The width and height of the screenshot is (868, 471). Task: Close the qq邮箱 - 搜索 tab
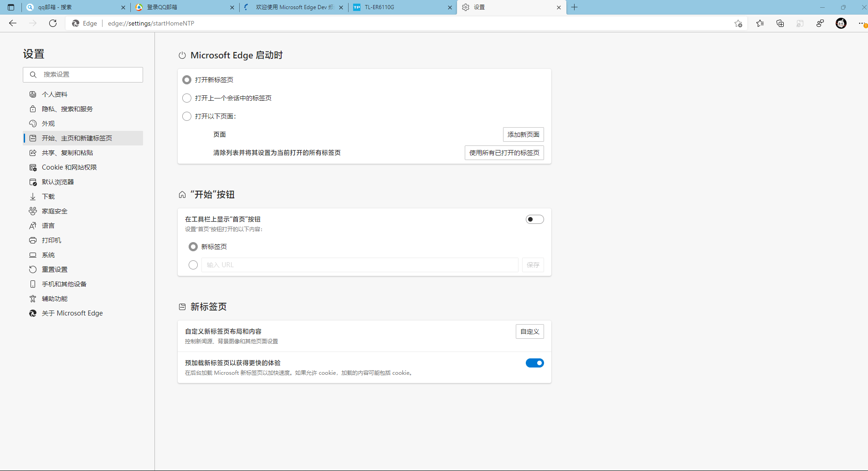pyautogui.click(x=123, y=7)
